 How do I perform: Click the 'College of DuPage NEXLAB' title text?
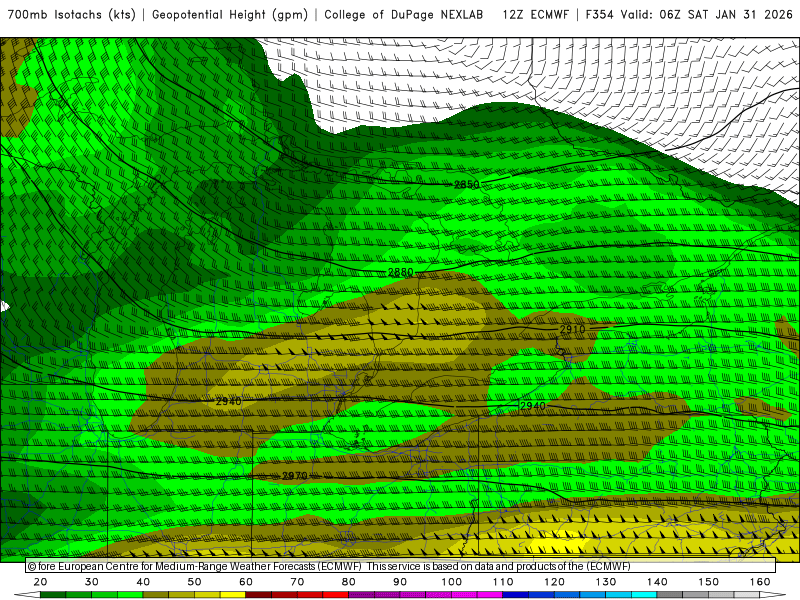coord(403,15)
